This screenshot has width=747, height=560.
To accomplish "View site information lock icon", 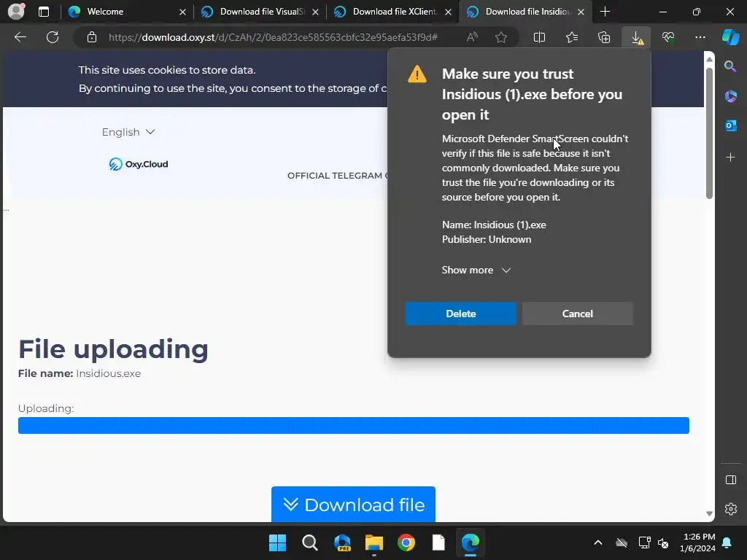I will (x=92, y=37).
